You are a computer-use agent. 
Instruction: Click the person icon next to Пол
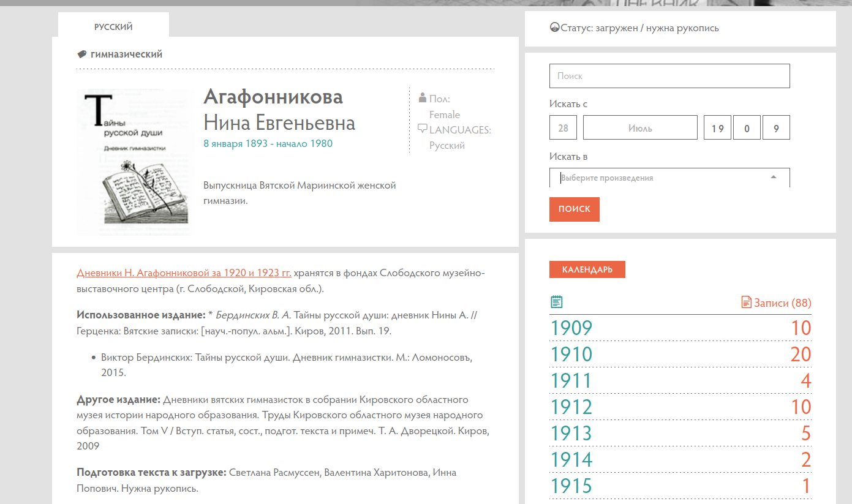pos(422,98)
